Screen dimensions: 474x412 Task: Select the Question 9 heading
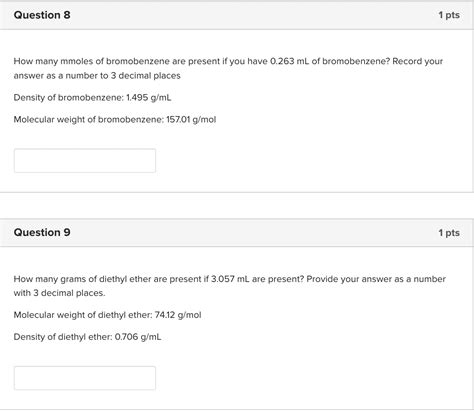tap(42, 232)
